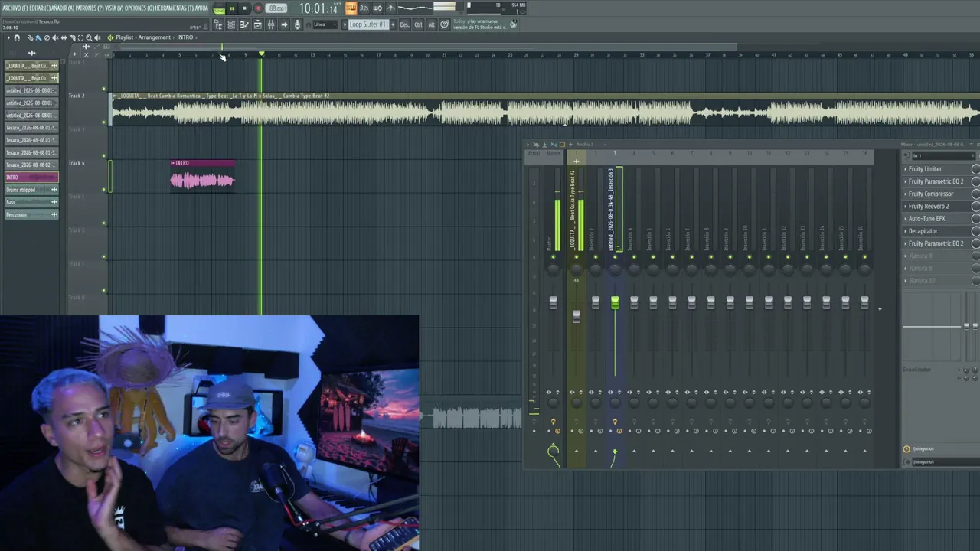
Task: Open the Decapitator plugin slot
Action: click(x=936, y=231)
